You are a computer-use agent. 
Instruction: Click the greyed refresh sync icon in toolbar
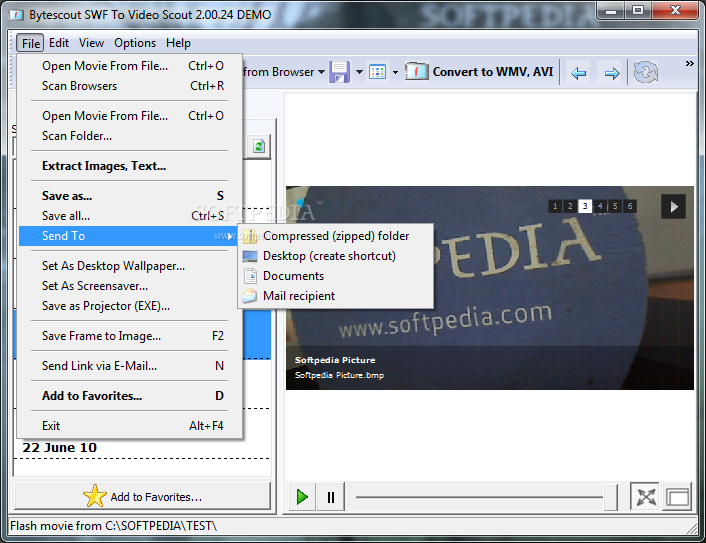pos(646,72)
